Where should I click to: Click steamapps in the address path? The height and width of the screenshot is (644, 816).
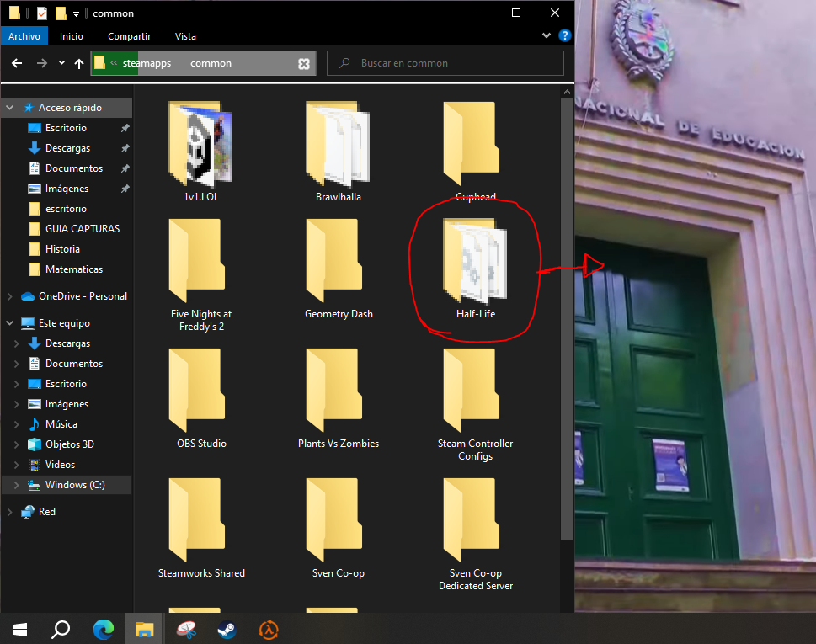pyautogui.click(x=147, y=63)
